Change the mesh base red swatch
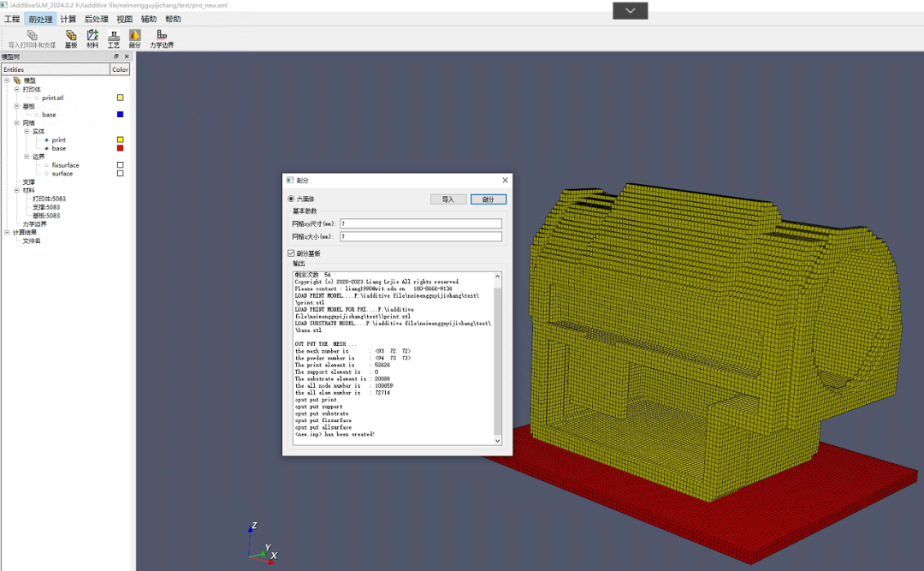 point(121,148)
